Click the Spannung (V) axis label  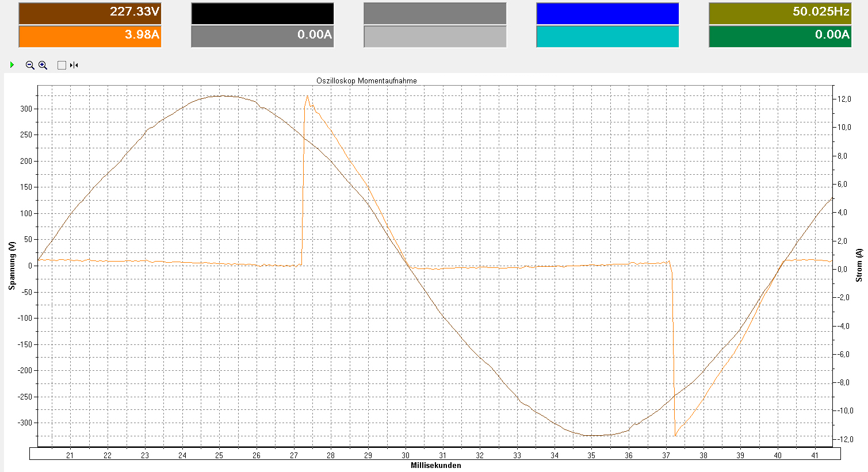click(x=12, y=266)
